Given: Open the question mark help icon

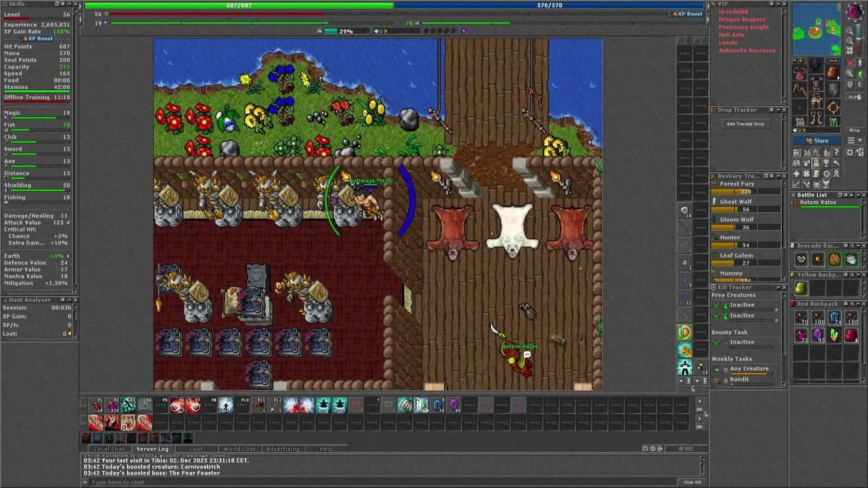Looking at the screenshot, I should [836, 152].
